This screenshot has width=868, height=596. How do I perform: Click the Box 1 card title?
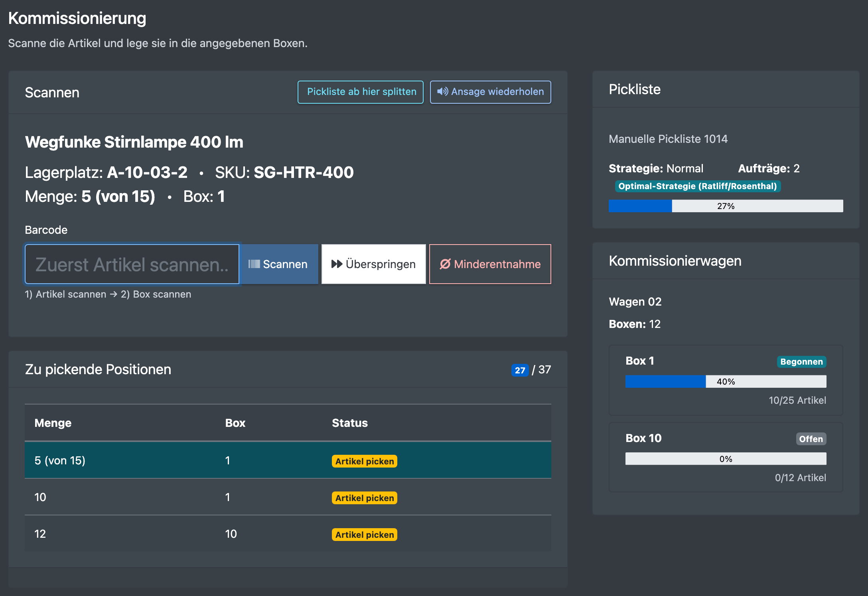[640, 361]
